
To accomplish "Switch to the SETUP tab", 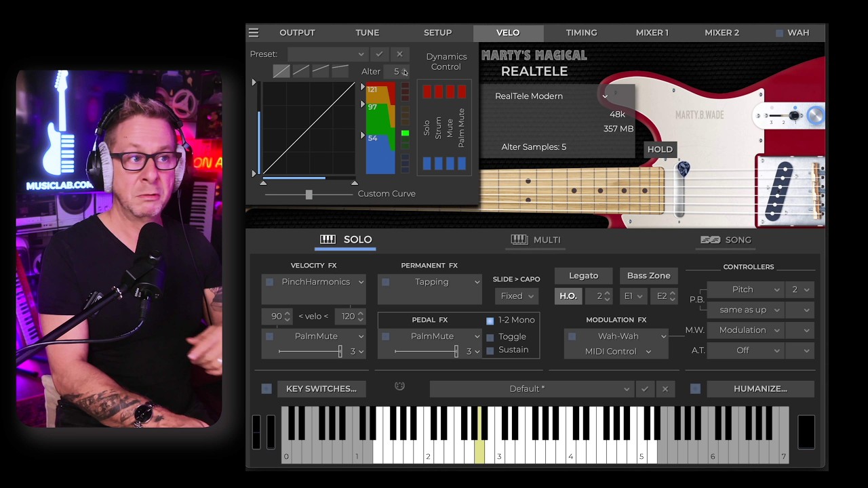I will point(437,33).
